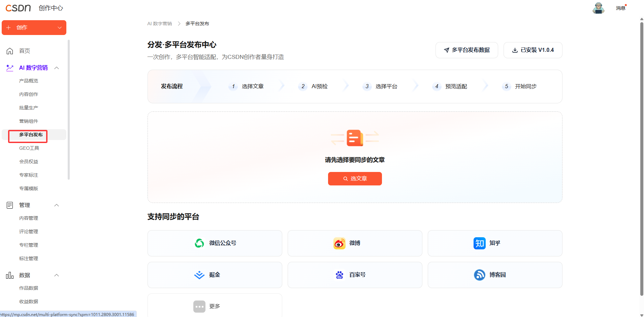Open the 消息 notifications
The height and width of the screenshot is (317, 644).
(621, 8)
